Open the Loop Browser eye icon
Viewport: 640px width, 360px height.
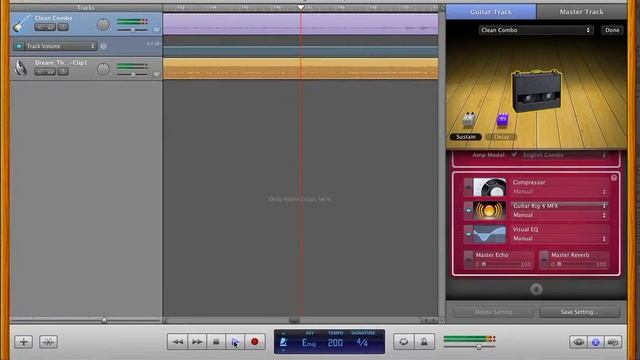578,342
